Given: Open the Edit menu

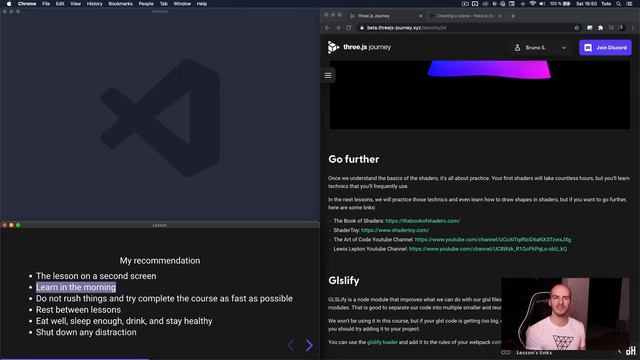Looking at the screenshot, I should [x=60, y=4].
